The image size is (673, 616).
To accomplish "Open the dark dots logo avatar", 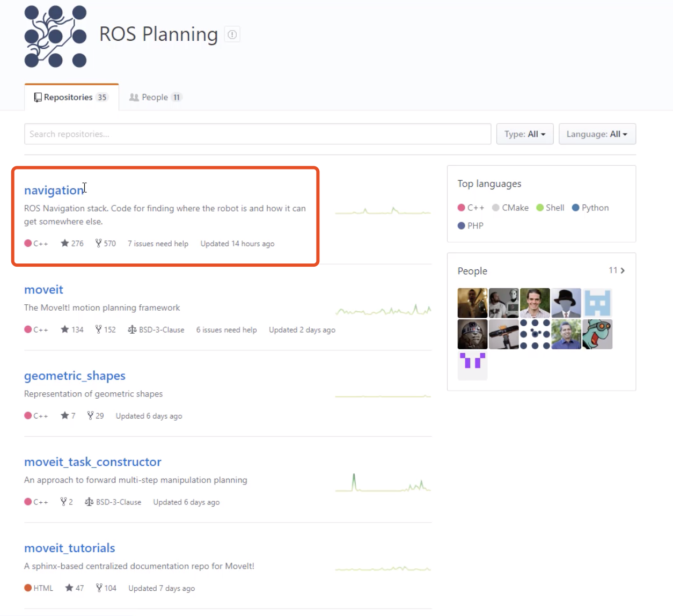I will pos(535,334).
